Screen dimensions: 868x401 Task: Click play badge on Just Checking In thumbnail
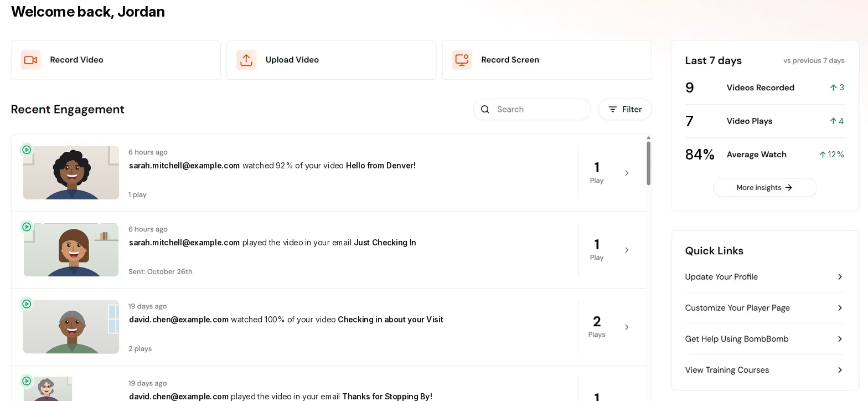click(x=27, y=227)
